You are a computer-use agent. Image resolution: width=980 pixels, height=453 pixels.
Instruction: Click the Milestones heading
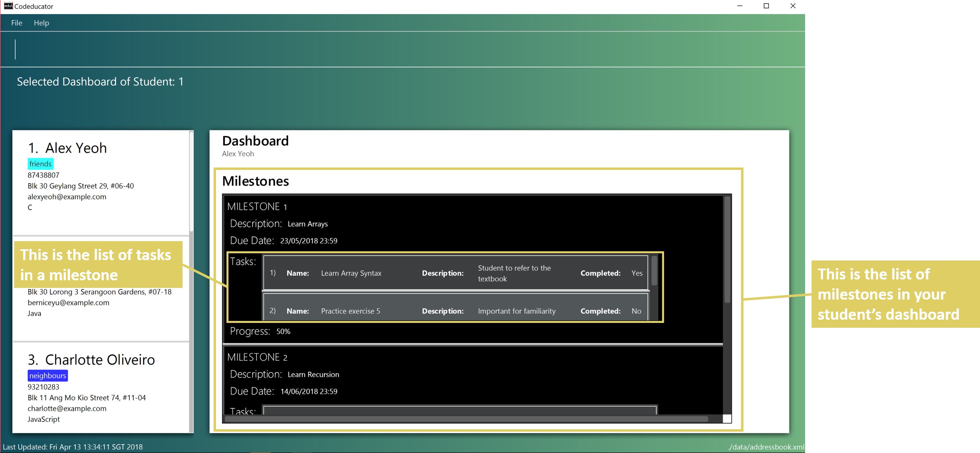(x=255, y=181)
